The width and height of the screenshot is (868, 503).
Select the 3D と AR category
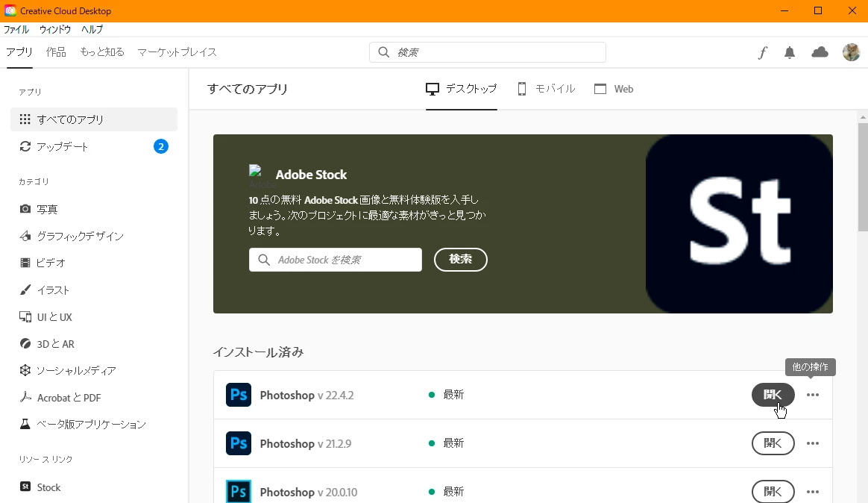coord(46,343)
